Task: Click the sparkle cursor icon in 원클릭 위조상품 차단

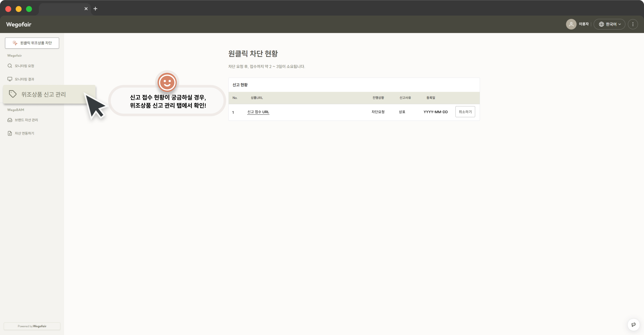Action: coord(15,43)
